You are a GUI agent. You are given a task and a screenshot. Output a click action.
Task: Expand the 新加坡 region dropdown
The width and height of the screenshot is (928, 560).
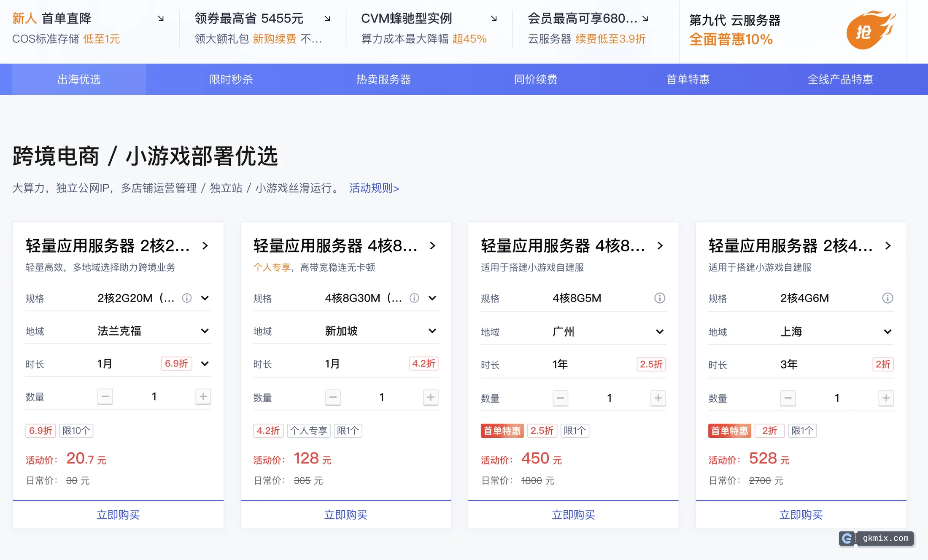[432, 331]
